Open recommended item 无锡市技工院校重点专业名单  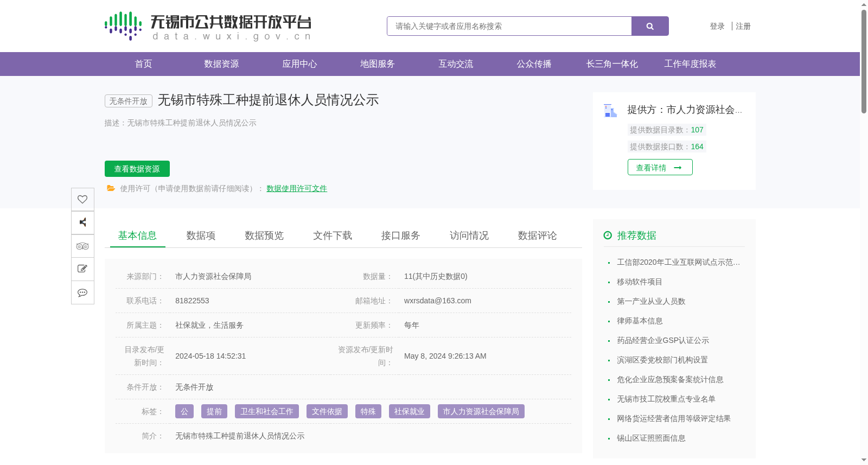click(x=666, y=399)
